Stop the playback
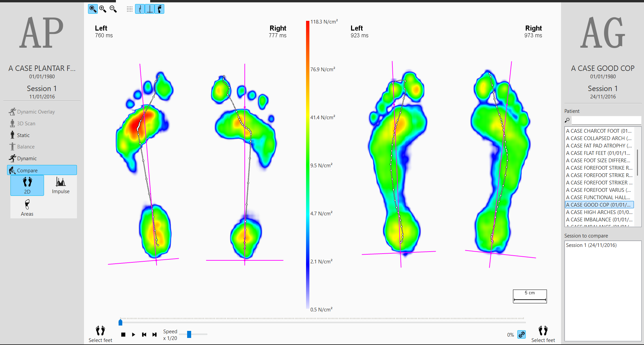Image resolution: width=644 pixels, height=345 pixels. point(123,335)
